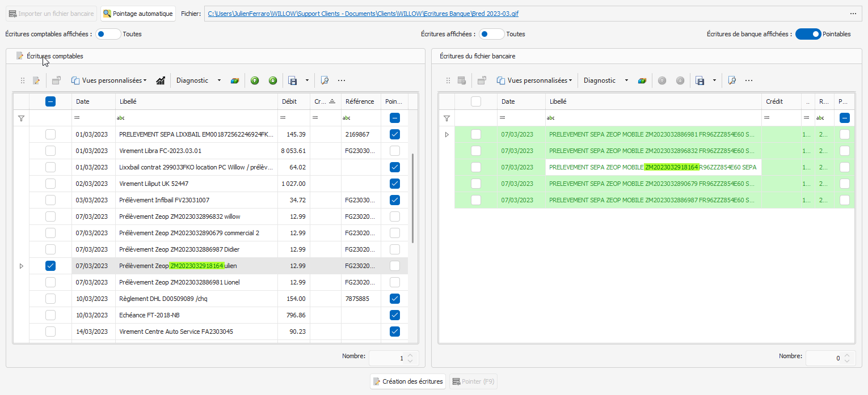
Task: Sort by Crédit column header in fichier bancaire
Action: point(781,101)
